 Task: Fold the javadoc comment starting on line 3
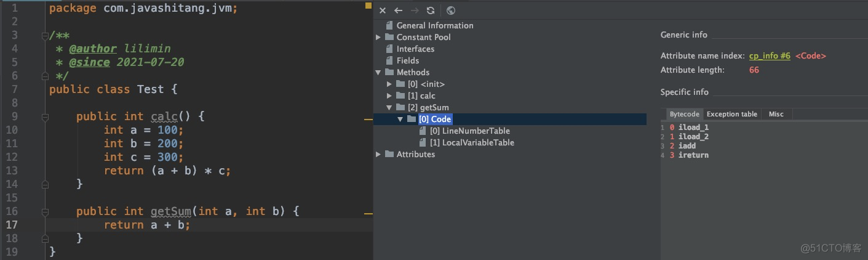44,36
